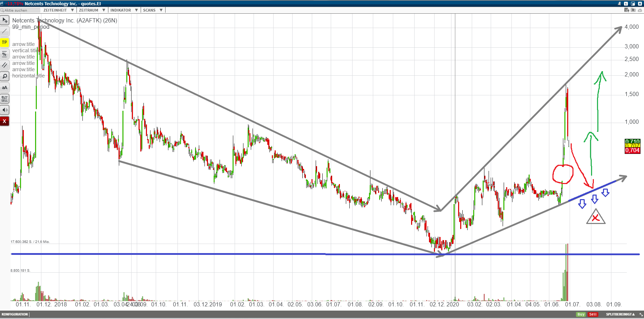Click the first arrow.title label
The height and width of the screenshot is (319, 644).
click(24, 44)
